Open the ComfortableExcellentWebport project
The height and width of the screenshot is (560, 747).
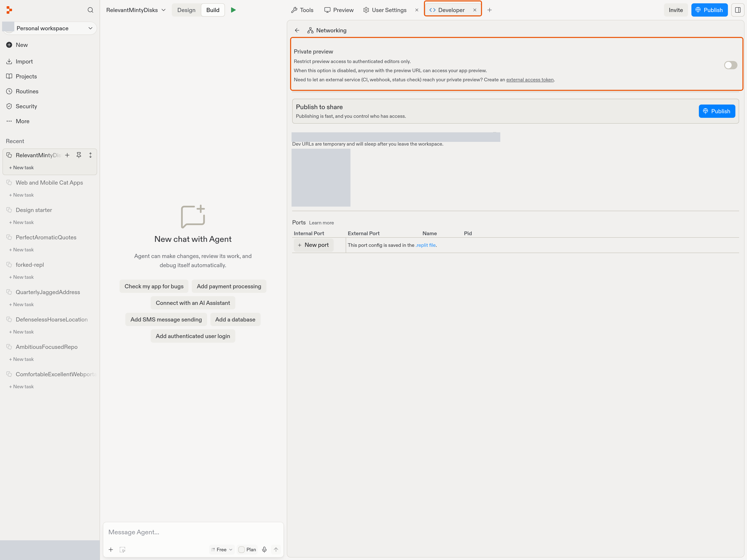56,374
